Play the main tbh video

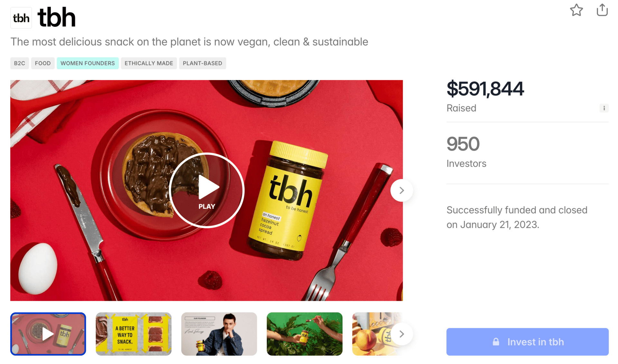(207, 190)
